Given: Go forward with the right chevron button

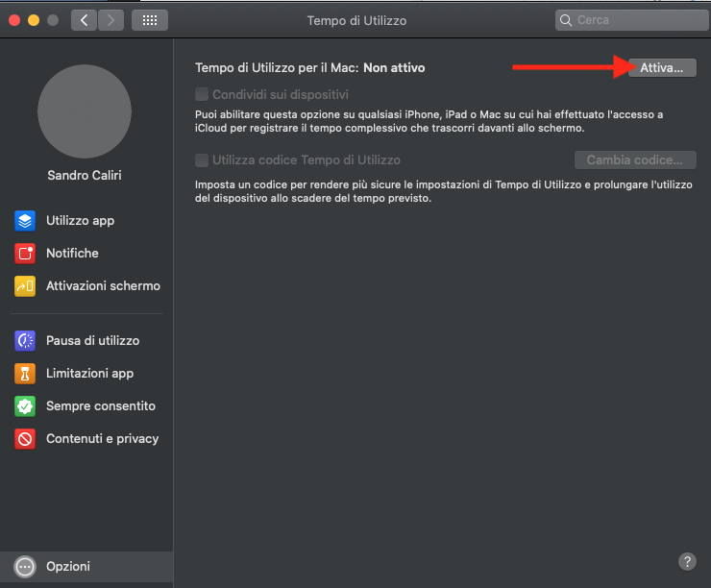Looking at the screenshot, I should (111, 20).
